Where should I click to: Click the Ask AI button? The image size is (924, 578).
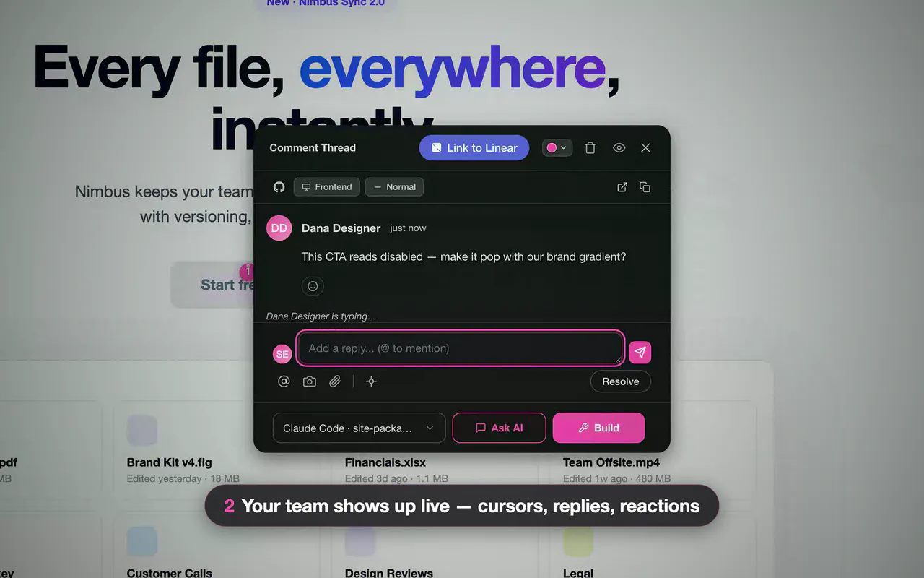500,428
